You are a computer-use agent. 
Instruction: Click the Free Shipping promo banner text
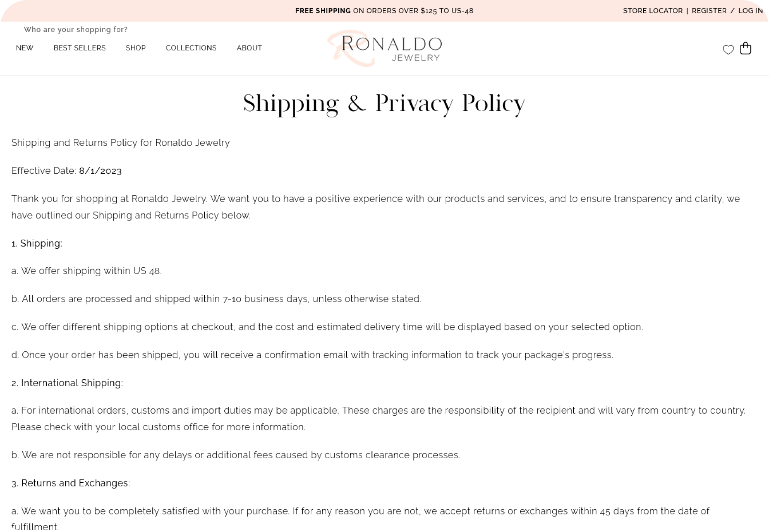(x=384, y=11)
